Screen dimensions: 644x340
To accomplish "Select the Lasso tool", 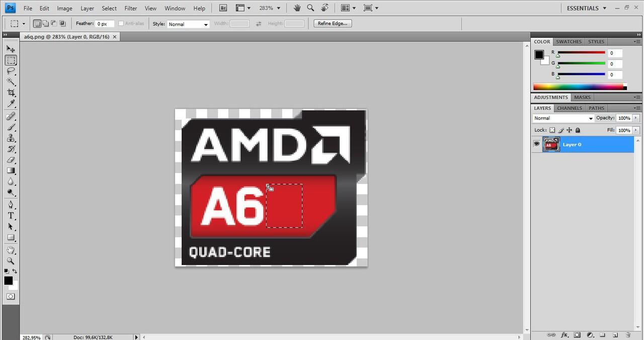I will click(x=11, y=71).
